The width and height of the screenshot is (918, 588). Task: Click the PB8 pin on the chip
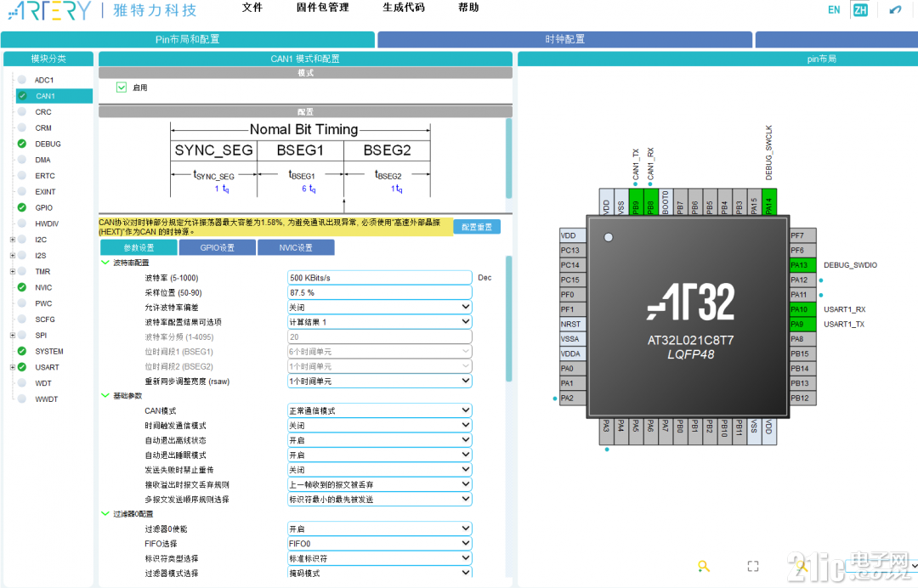point(650,202)
